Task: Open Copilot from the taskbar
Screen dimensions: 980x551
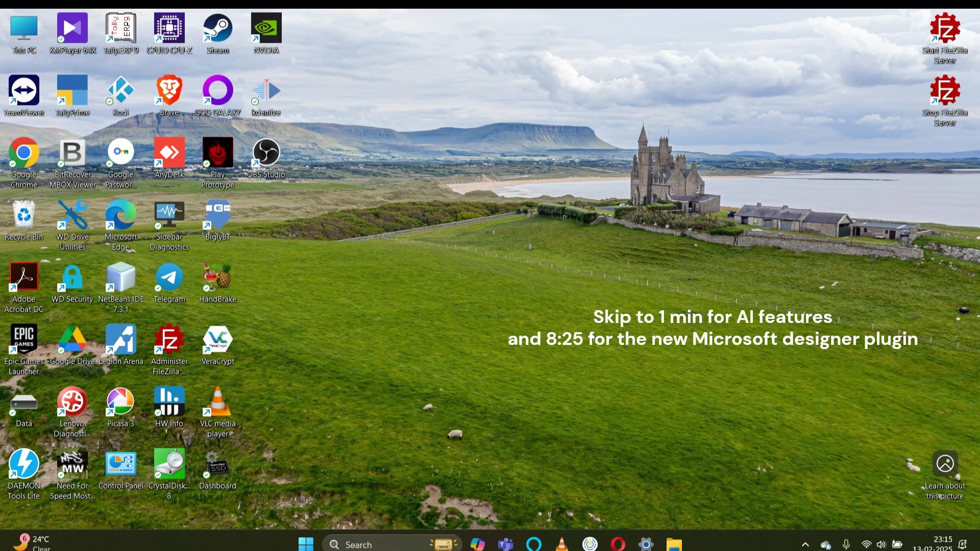Action: coord(478,544)
